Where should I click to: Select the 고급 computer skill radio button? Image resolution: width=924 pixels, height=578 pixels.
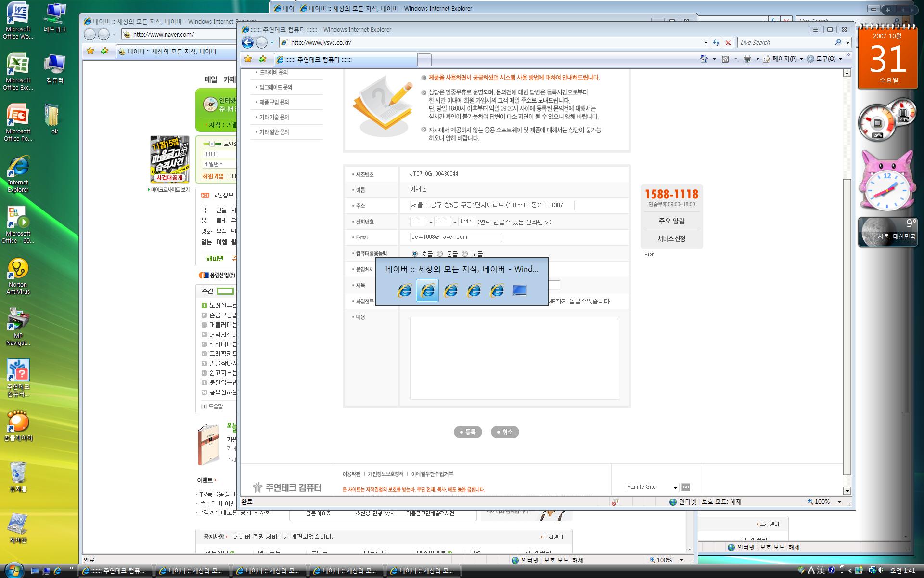[x=465, y=254]
